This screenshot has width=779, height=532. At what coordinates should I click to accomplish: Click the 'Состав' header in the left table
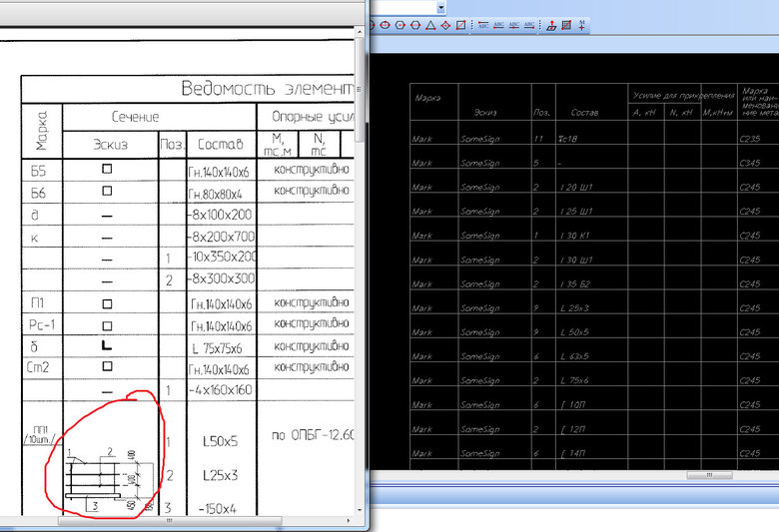pyautogui.click(x=221, y=145)
